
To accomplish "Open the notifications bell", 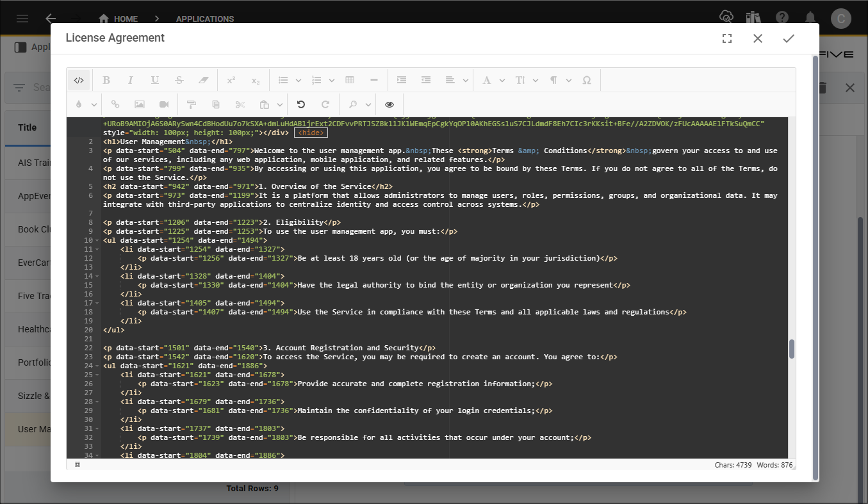I will (x=810, y=18).
